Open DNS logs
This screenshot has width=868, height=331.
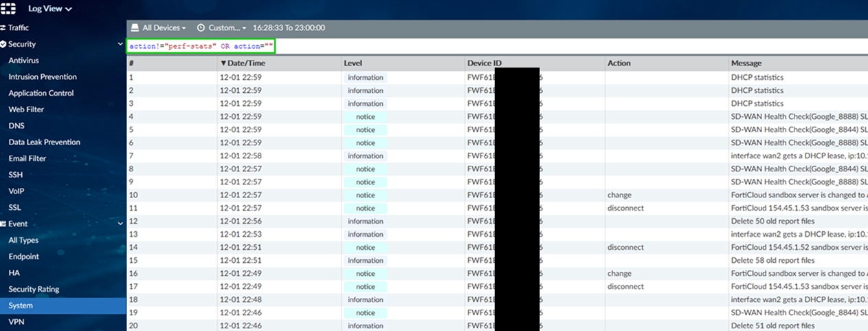[x=16, y=126]
